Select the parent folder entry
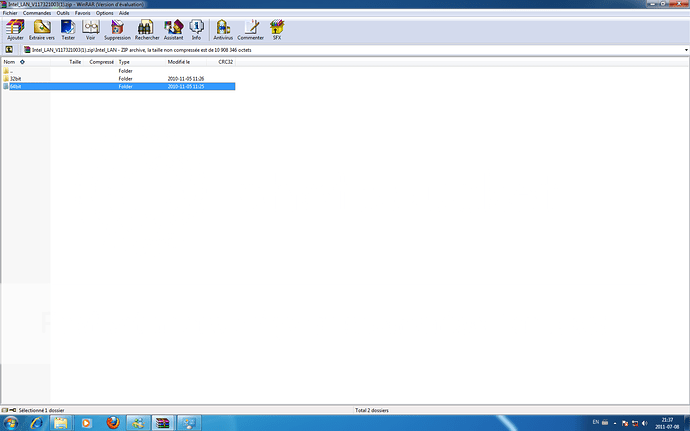Viewport: 690px width, 431px height. (x=10, y=71)
